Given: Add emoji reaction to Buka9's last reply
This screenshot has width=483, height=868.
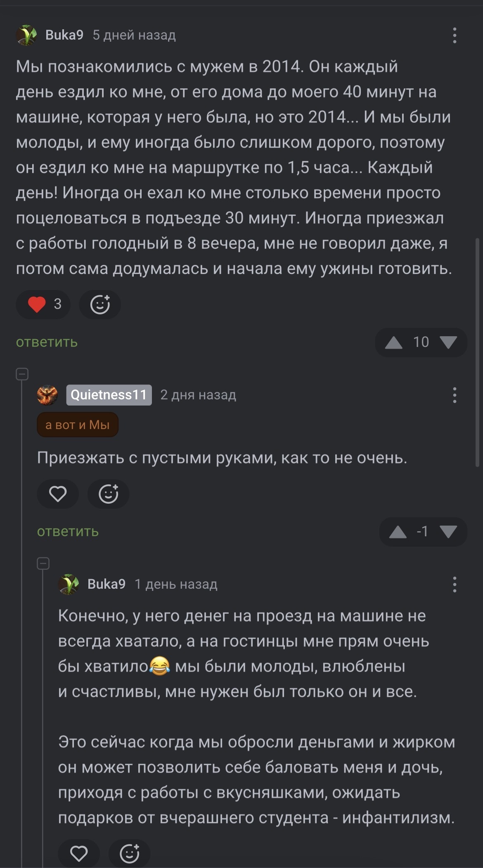Looking at the screenshot, I should pyautogui.click(x=129, y=854).
